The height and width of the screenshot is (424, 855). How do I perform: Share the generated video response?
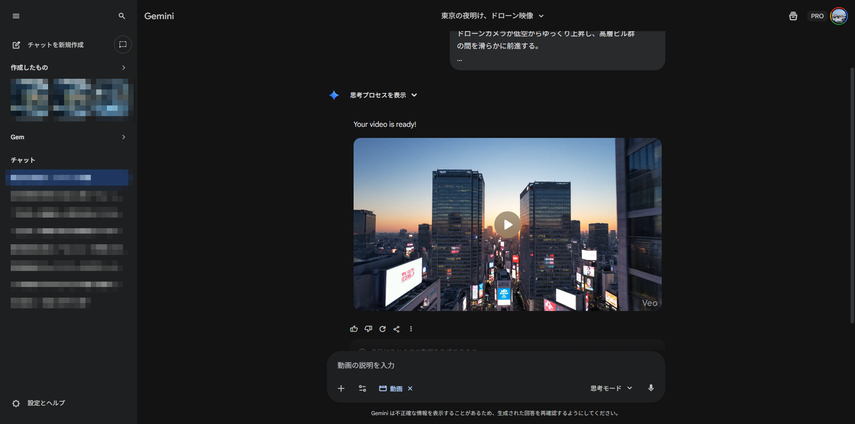pyautogui.click(x=396, y=329)
